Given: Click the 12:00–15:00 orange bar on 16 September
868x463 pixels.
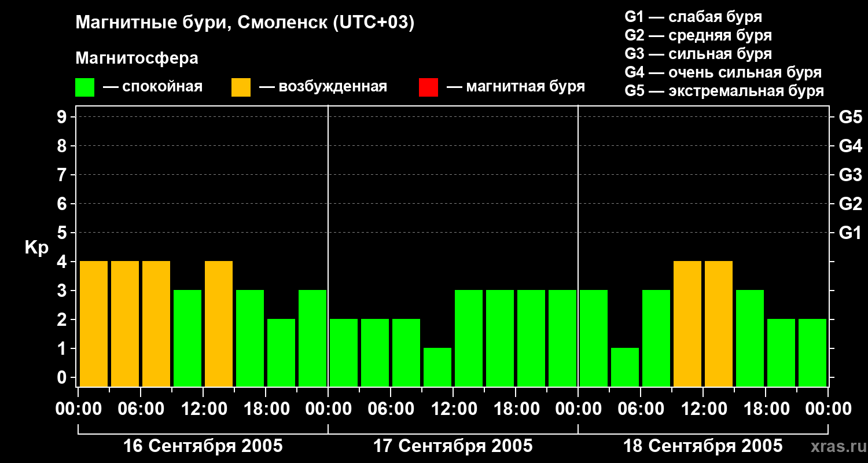Looking at the screenshot, I should (x=219, y=324).
